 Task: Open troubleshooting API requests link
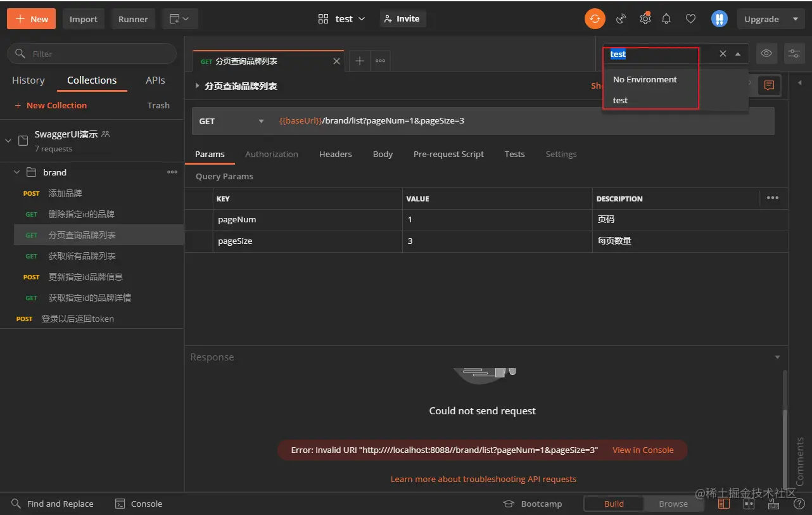click(x=483, y=479)
